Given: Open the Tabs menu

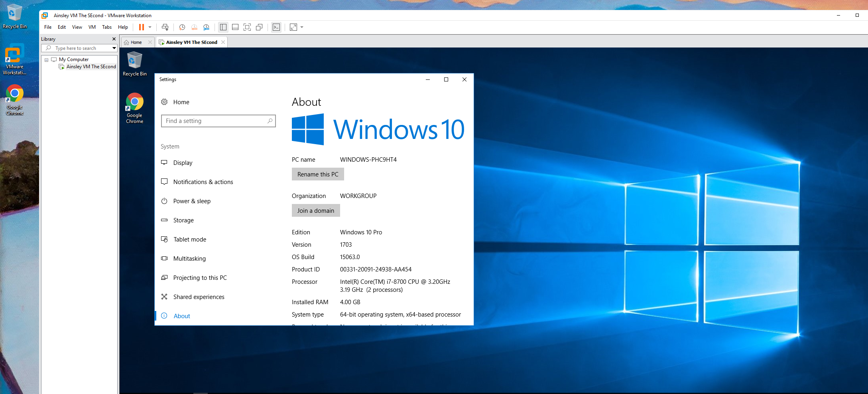Looking at the screenshot, I should click(x=107, y=27).
